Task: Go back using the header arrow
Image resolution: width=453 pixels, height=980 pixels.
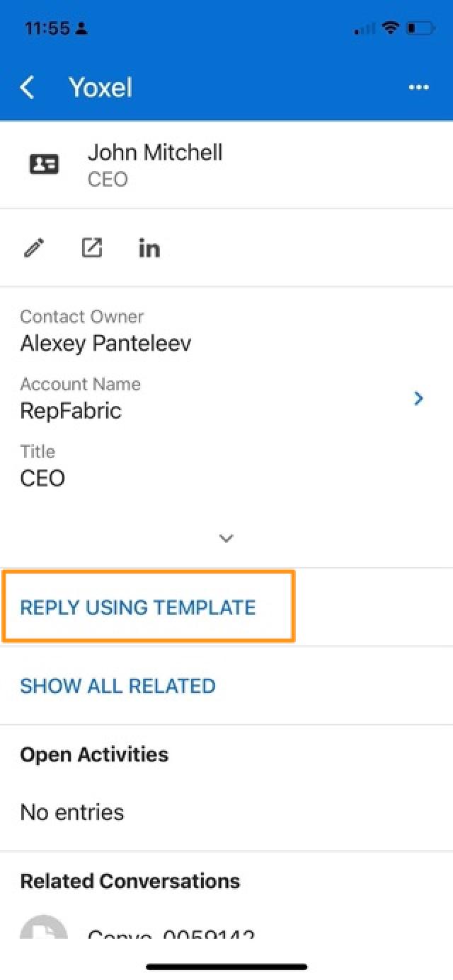Action: point(28,88)
